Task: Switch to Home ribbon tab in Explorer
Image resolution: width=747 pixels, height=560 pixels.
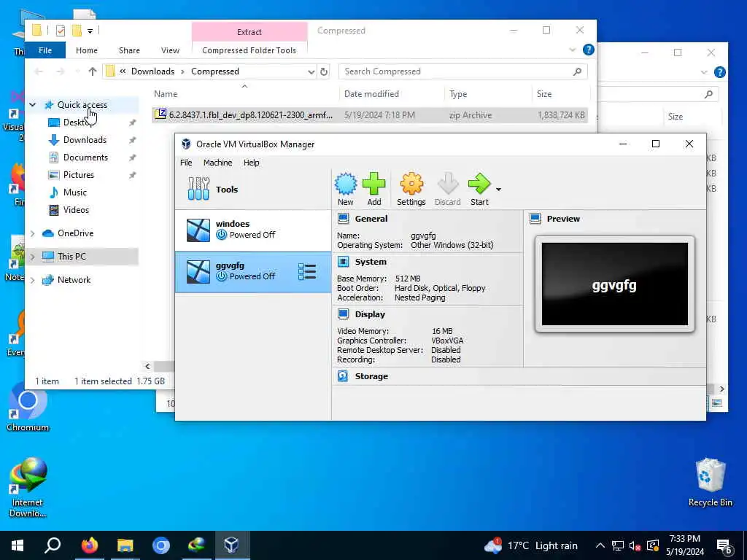Action: pos(87,50)
